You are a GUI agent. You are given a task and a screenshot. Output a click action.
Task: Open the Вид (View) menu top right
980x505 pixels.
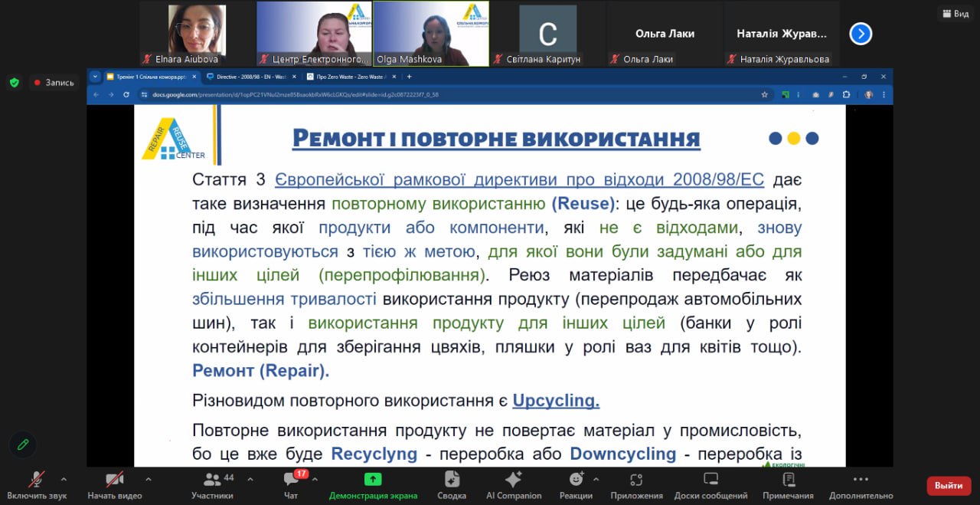coord(955,13)
